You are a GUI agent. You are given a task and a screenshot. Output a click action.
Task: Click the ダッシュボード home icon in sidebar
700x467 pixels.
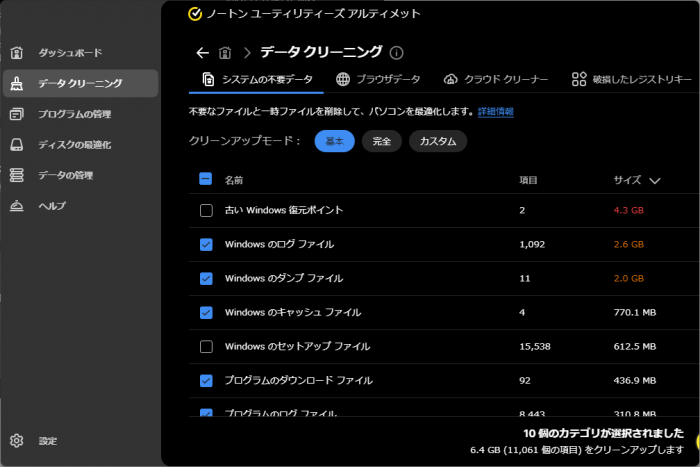(17, 53)
